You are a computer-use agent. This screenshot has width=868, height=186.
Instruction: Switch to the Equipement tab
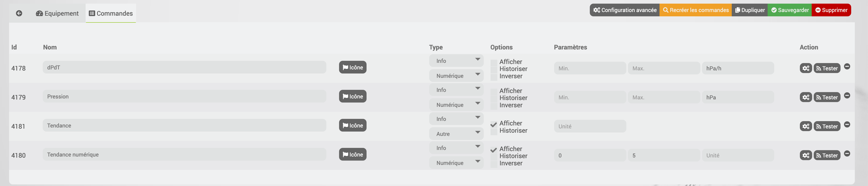click(x=57, y=13)
